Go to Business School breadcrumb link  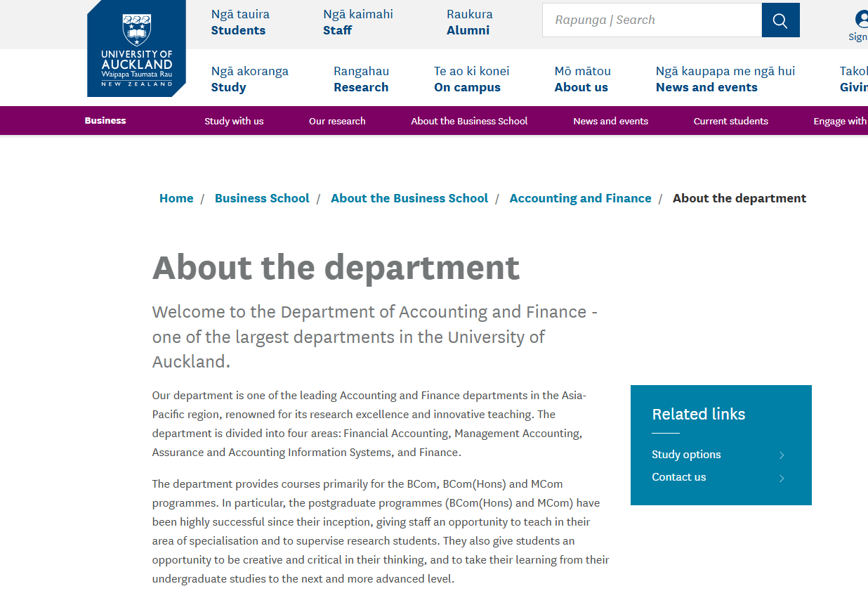pyautogui.click(x=262, y=198)
